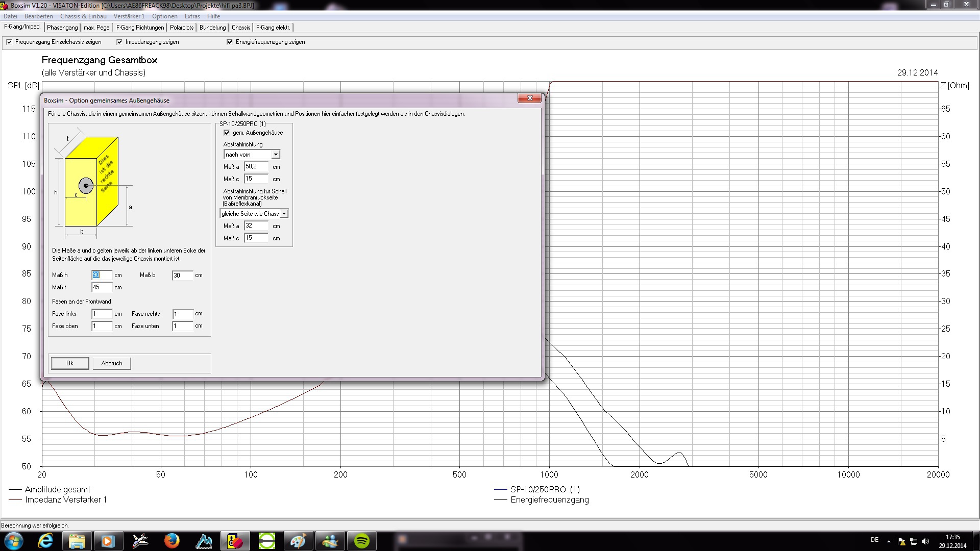Toggle Energiefrequenzgang zeigen checkbox

230,42
